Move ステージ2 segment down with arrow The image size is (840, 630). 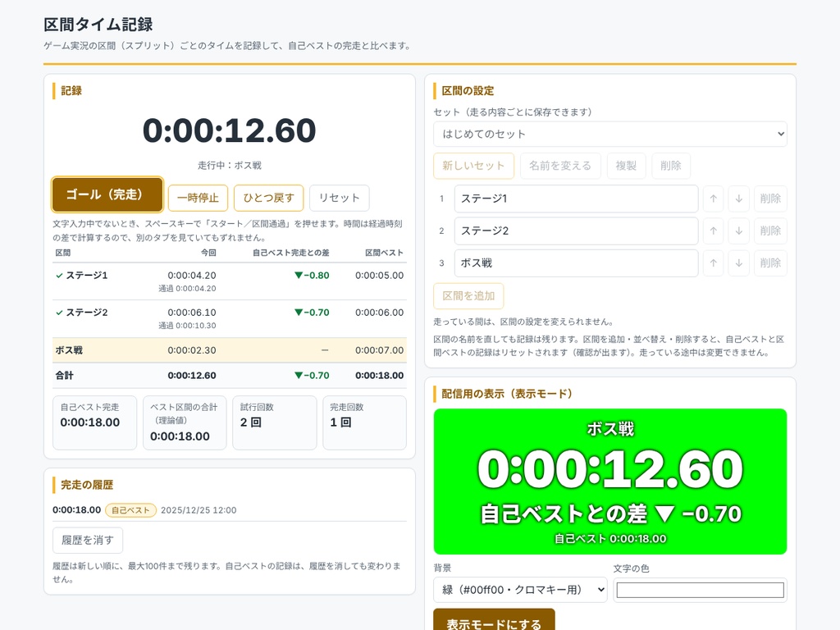[x=739, y=231]
